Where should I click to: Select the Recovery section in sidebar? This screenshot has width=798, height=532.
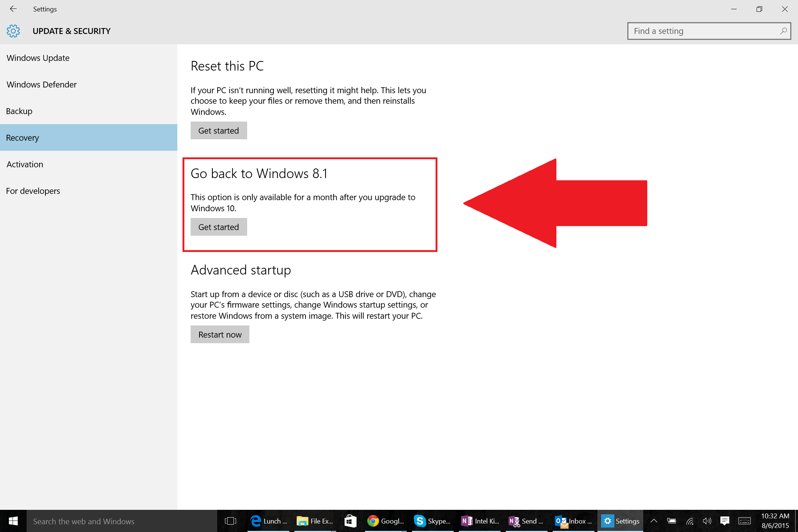pos(88,137)
